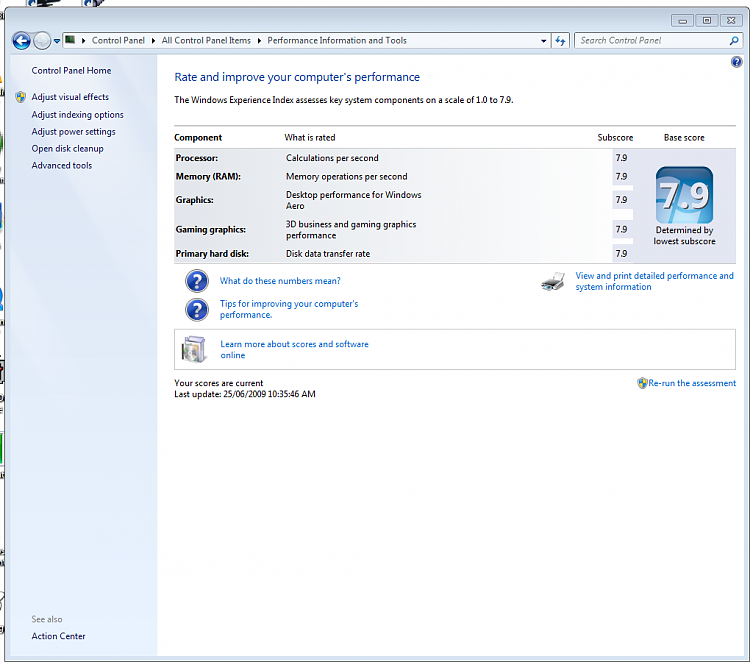Select Control Panel breadcrumb

pyautogui.click(x=118, y=41)
